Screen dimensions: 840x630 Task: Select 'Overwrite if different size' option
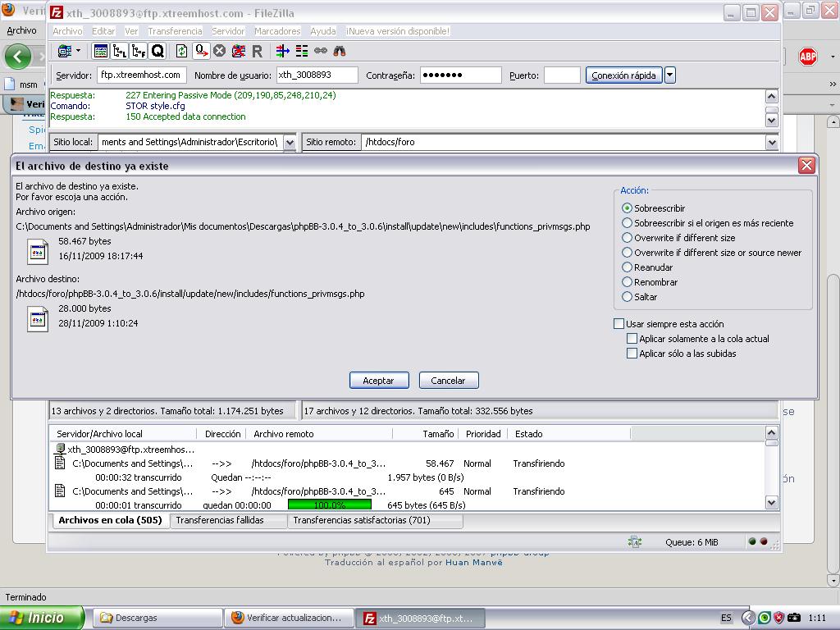(x=627, y=237)
